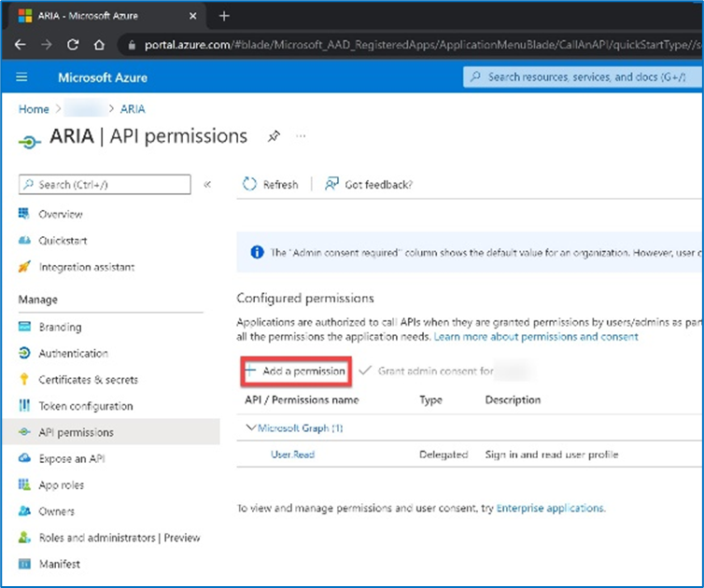Click the App roles icon
The width and height of the screenshot is (704, 588).
click(24, 484)
